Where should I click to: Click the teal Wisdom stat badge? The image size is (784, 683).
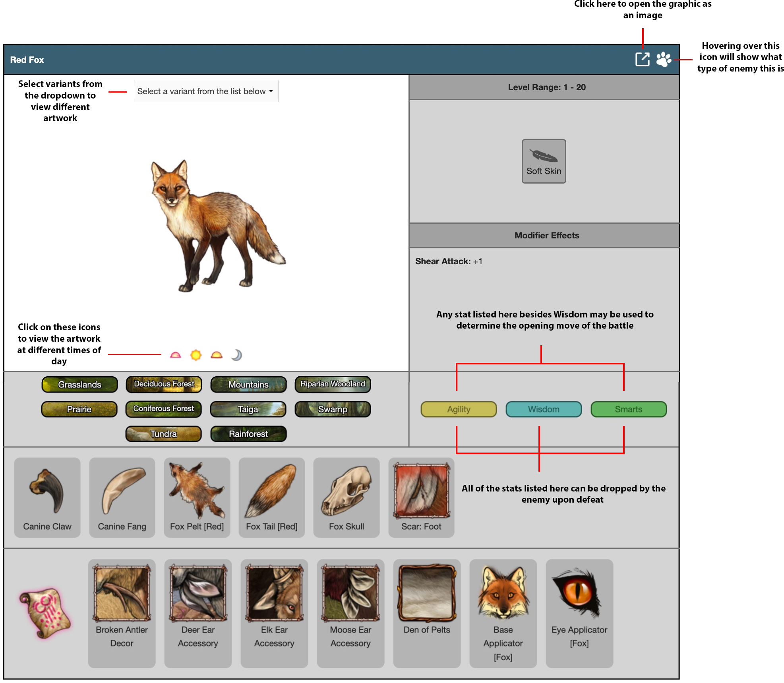click(x=543, y=409)
